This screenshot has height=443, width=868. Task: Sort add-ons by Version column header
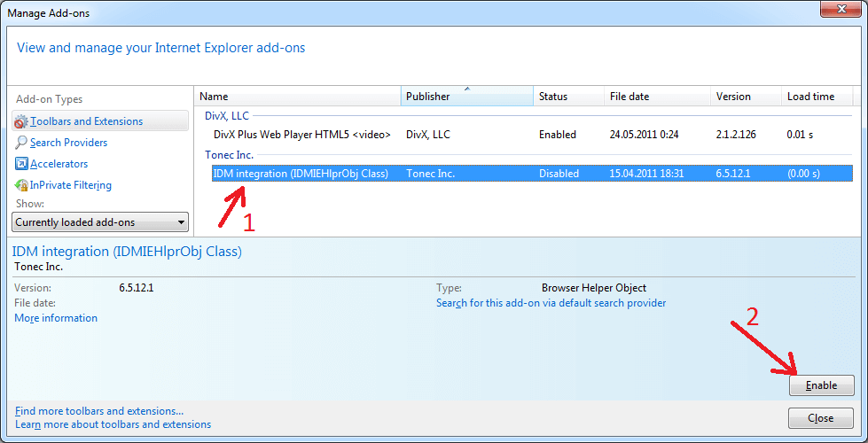(745, 97)
